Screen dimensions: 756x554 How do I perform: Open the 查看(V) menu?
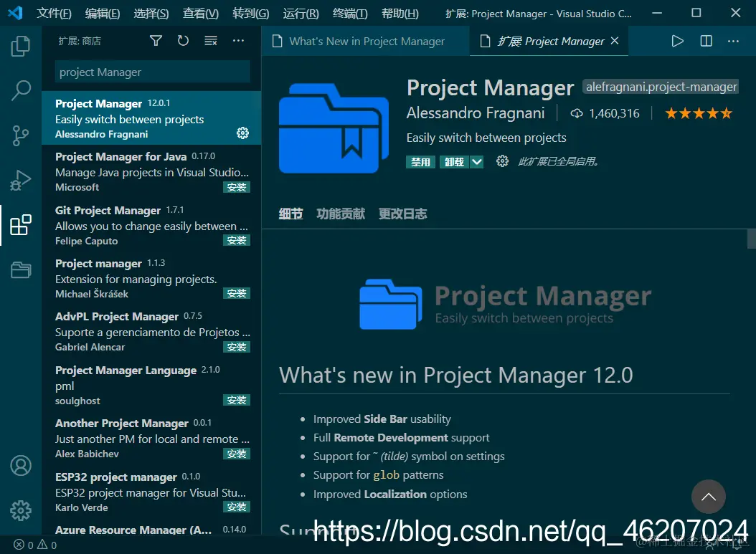click(x=201, y=13)
